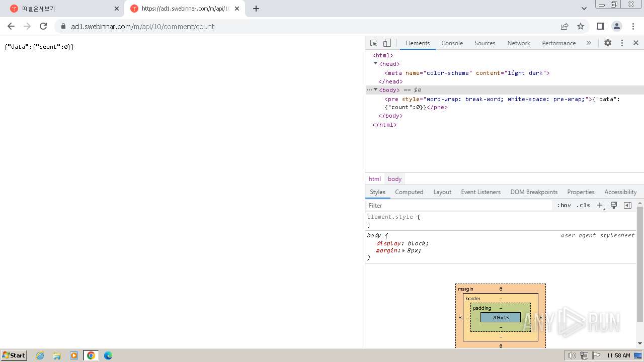Click the new style rule plus icon

click(600, 205)
